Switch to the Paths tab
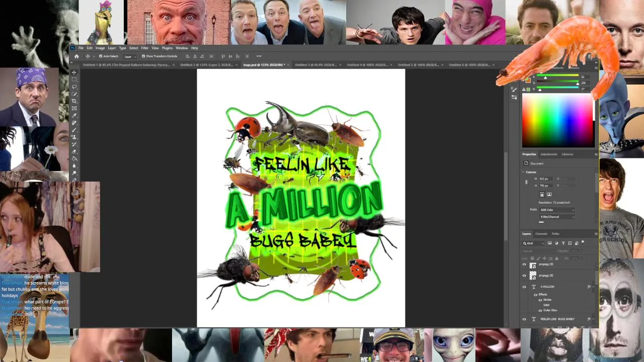This screenshot has width=644, height=362. click(x=555, y=234)
